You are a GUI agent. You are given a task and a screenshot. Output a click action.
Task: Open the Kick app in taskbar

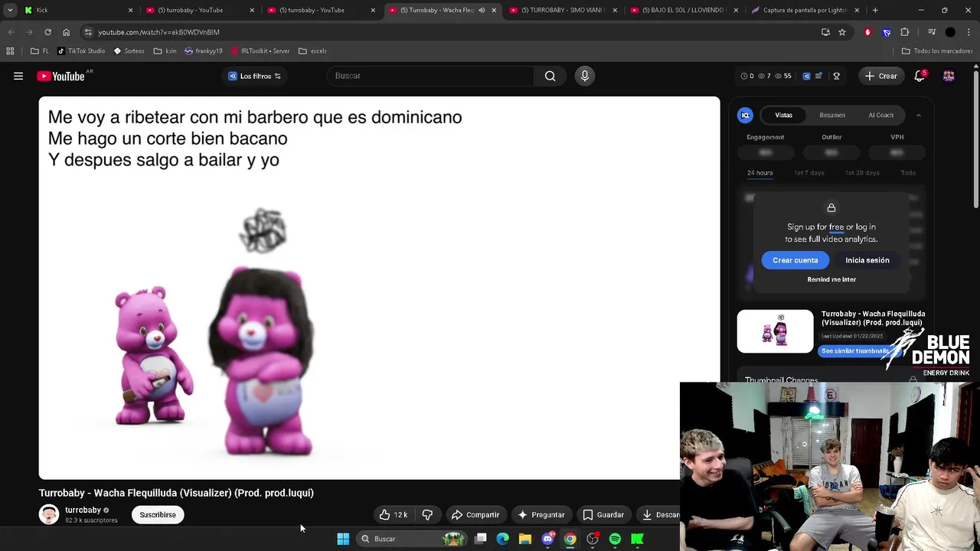pyautogui.click(x=637, y=539)
